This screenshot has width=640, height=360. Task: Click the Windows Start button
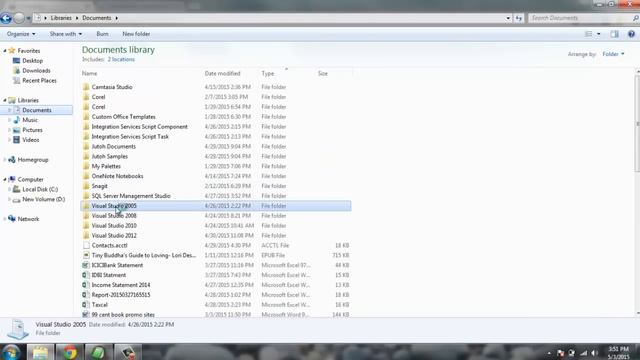(11, 351)
